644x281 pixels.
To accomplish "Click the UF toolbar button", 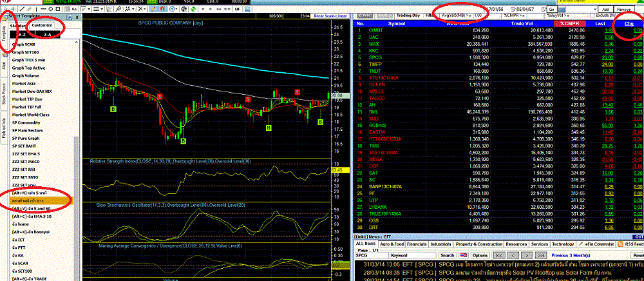I will pos(237,9).
